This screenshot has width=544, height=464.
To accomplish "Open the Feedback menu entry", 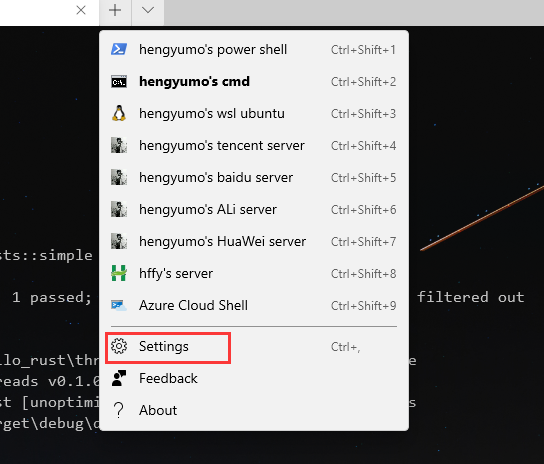I will [x=254, y=378].
